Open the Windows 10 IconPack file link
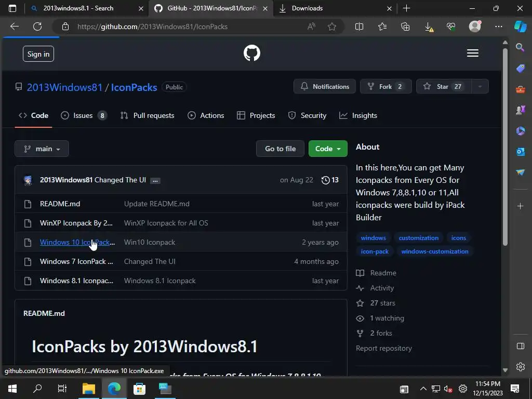Screen dimensions: 532x399 point(77,242)
